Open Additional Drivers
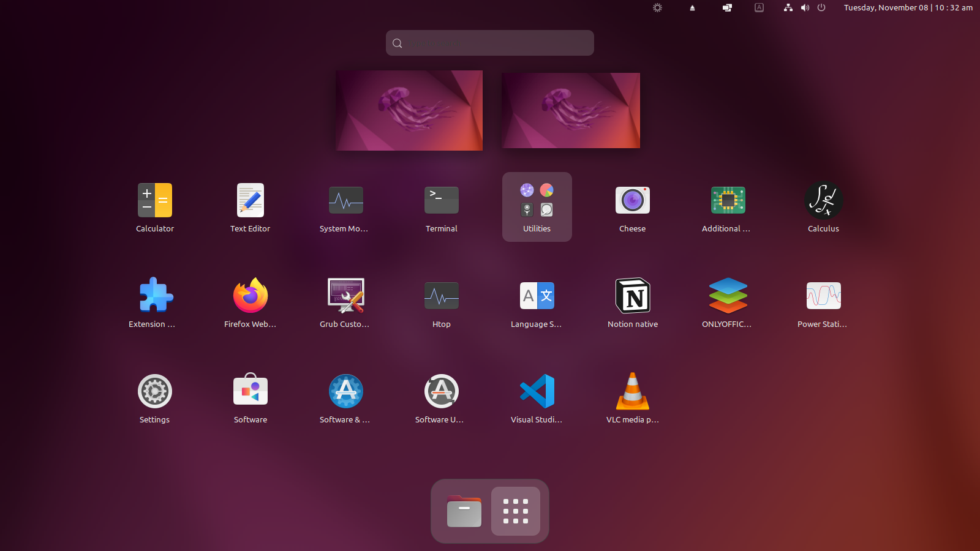The height and width of the screenshot is (551, 980). tap(728, 207)
